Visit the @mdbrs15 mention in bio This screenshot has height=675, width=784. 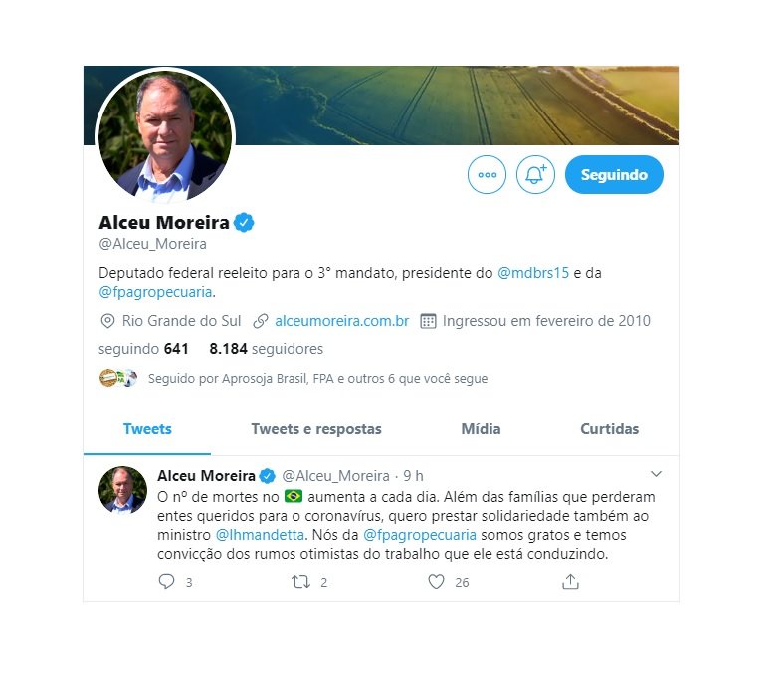pos(533,273)
